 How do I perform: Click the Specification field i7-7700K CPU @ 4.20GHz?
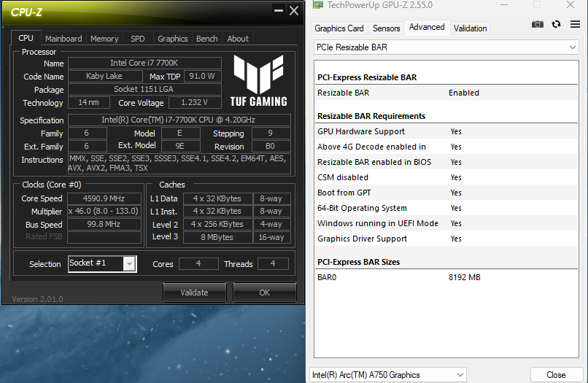(179, 120)
